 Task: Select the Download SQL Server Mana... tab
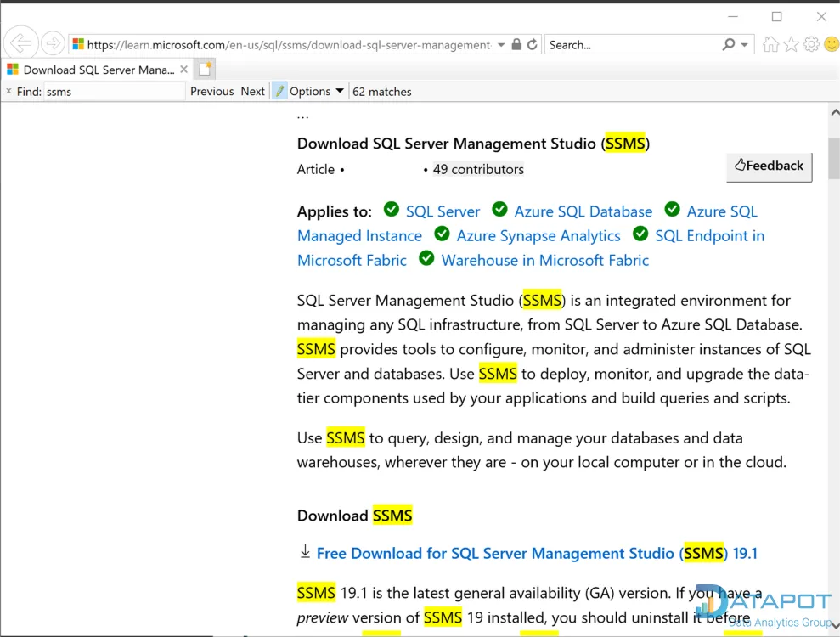(98, 70)
